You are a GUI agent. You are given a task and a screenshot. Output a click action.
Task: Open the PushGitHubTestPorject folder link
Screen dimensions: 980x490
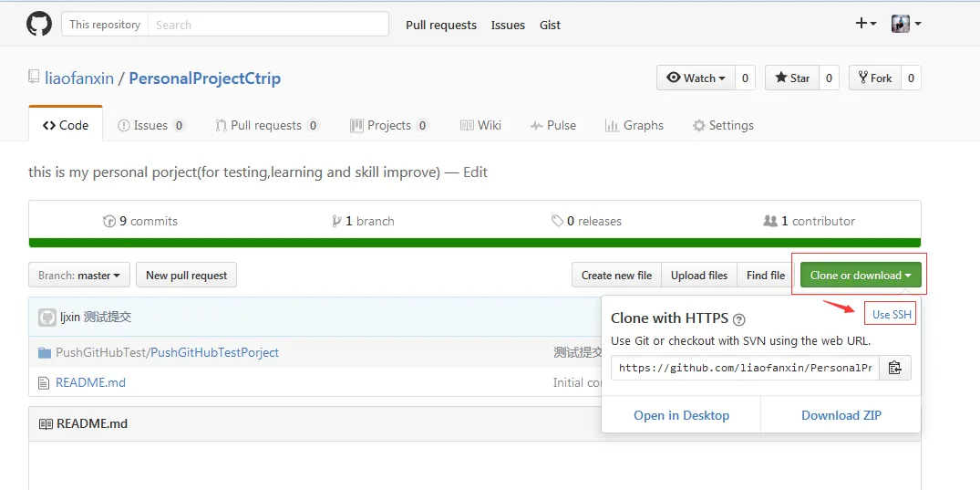215,353
